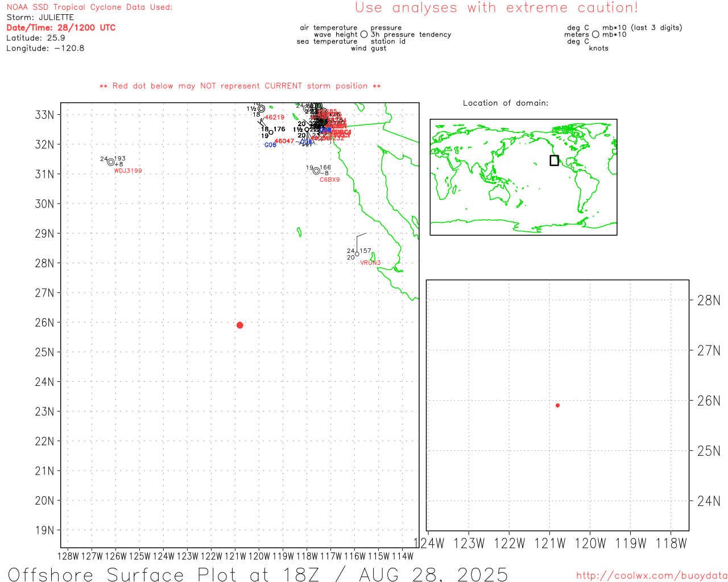Click the legend station circle under 'pressure'
The height and width of the screenshot is (582, 728).
(x=364, y=34)
